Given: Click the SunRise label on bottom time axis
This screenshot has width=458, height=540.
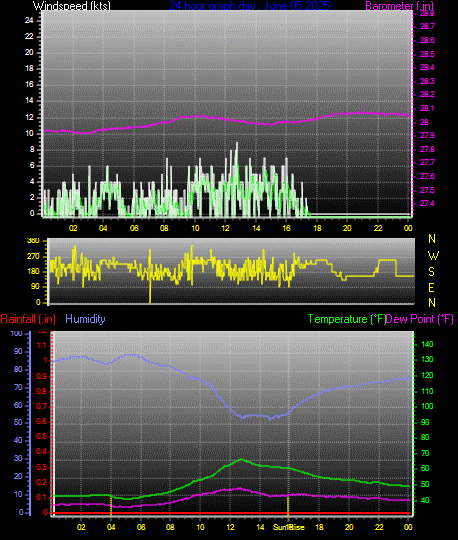Looking at the screenshot, I should click(x=289, y=527).
